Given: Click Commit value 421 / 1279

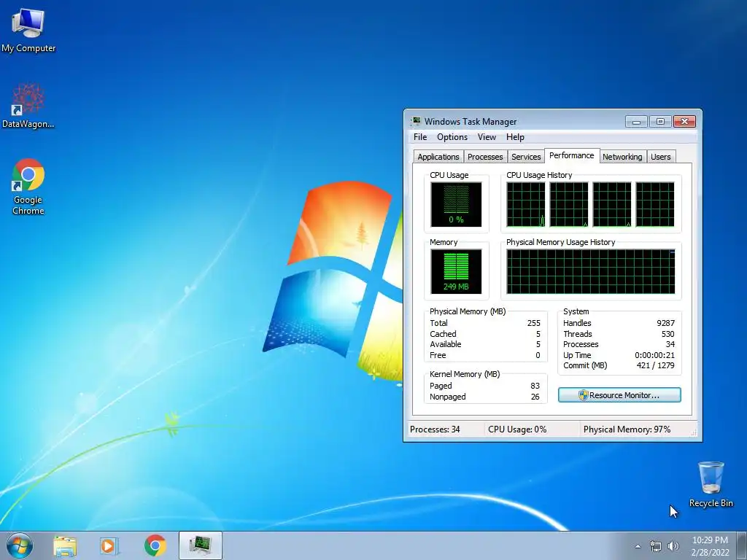Looking at the screenshot, I should pyautogui.click(x=656, y=366).
